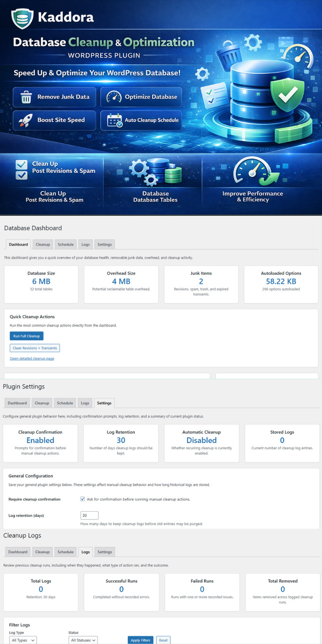This screenshot has width=322, height=644.
Task: Click the Failed Runs value 0
Action: point(202,589)
